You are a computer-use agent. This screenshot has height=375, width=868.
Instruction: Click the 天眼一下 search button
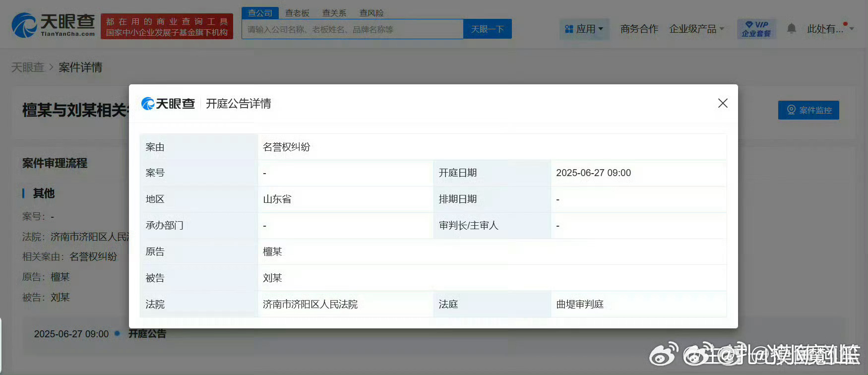488,29
